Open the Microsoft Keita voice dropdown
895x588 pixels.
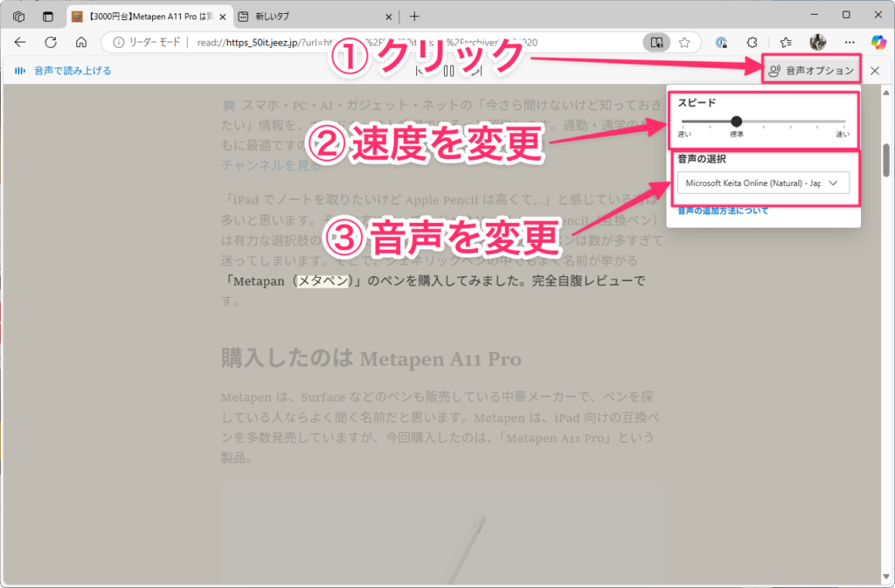coord(763,183)
